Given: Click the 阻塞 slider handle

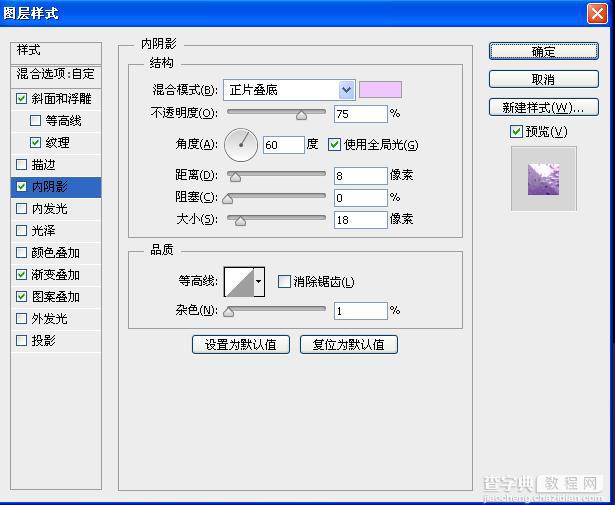Looking at the screenshot, I should pos(227,199).
